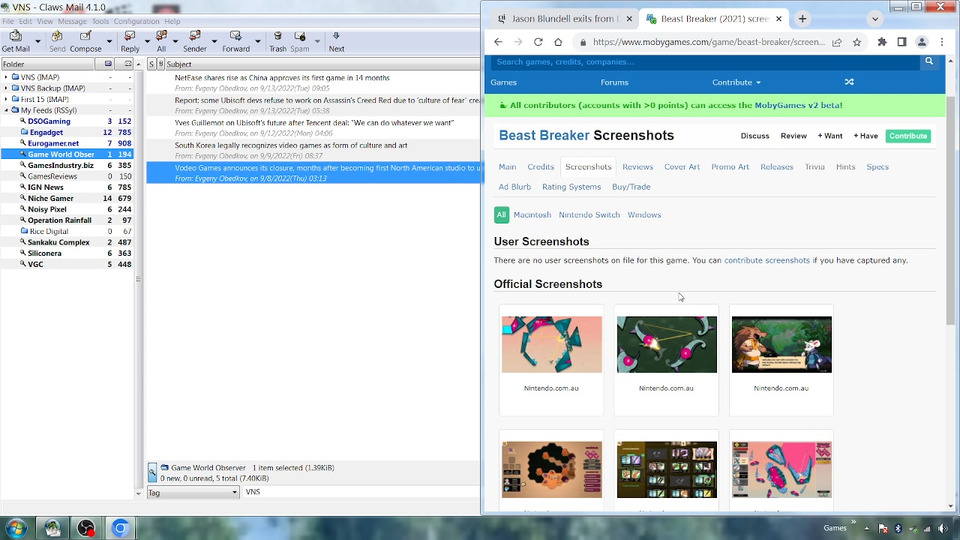960x540 pixels.
Task: Switch to Jason Blundell browser tab
Action: 562,19
